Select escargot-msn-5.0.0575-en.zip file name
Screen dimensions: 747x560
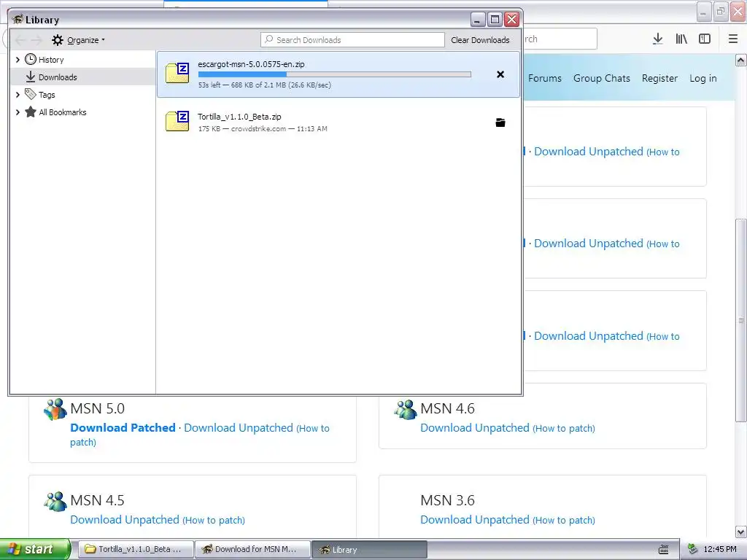click(x=251, y=64)
